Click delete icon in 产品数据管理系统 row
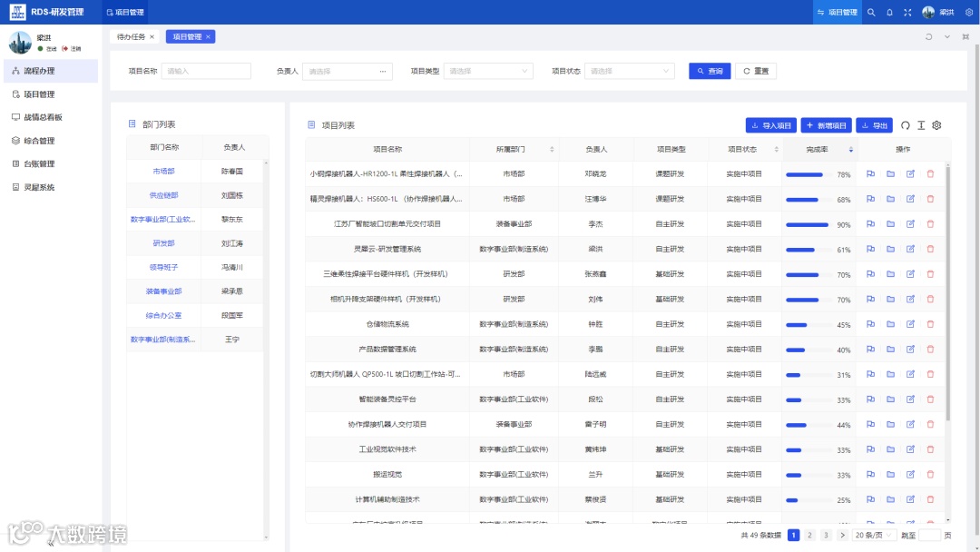Viewport: 980px width, 552px height. [x=931, y=349]
